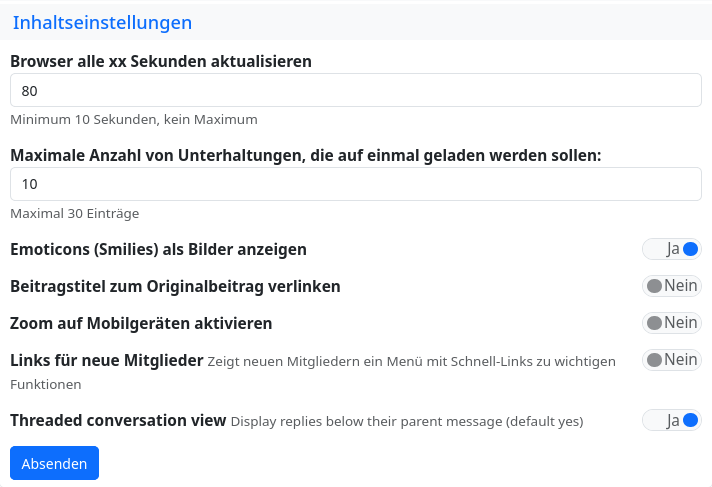Enable the links for new members toggle
712x487 pixels.
[x=672, y=360]
